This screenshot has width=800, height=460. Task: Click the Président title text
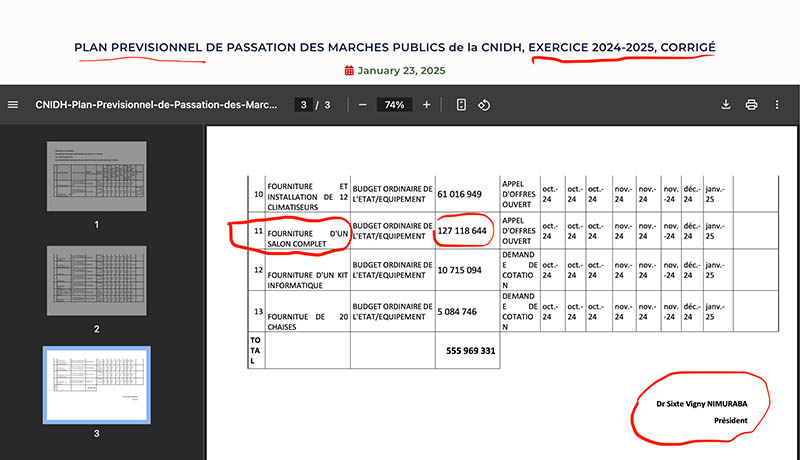coord(731,420)
